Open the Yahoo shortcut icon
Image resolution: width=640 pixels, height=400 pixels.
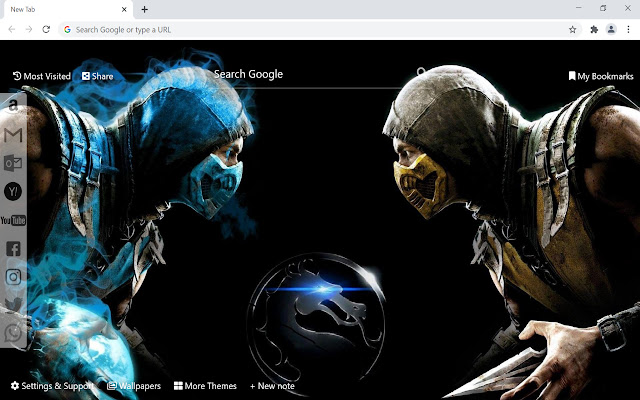click(x=13, y=191)
